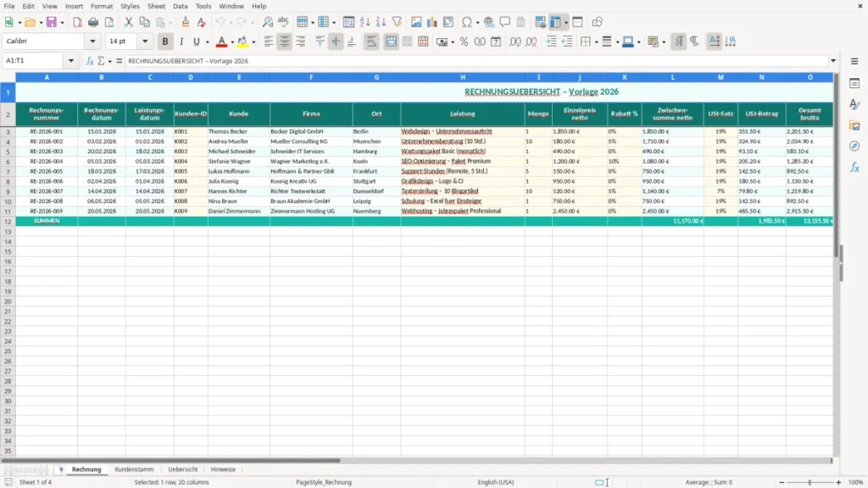Open Sidebar Navigator compass icon
The image size is (868, 488).
click(x=854, y=146)
